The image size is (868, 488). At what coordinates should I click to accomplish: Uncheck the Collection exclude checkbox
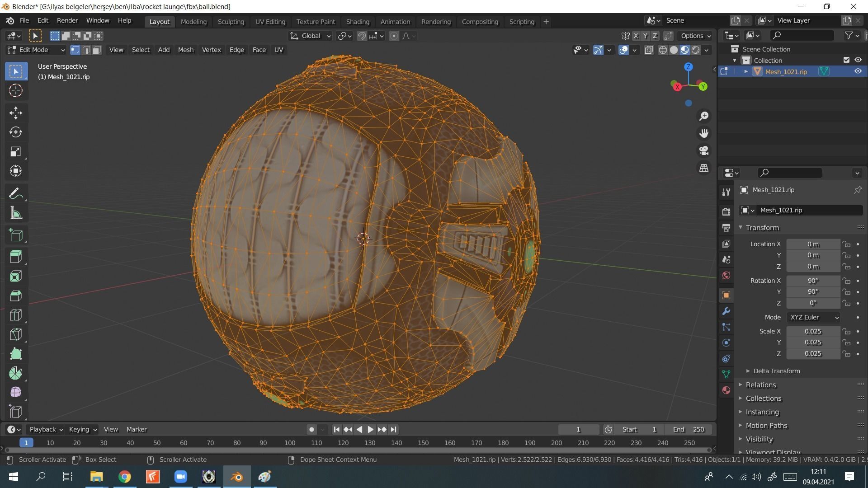[846, 60]
